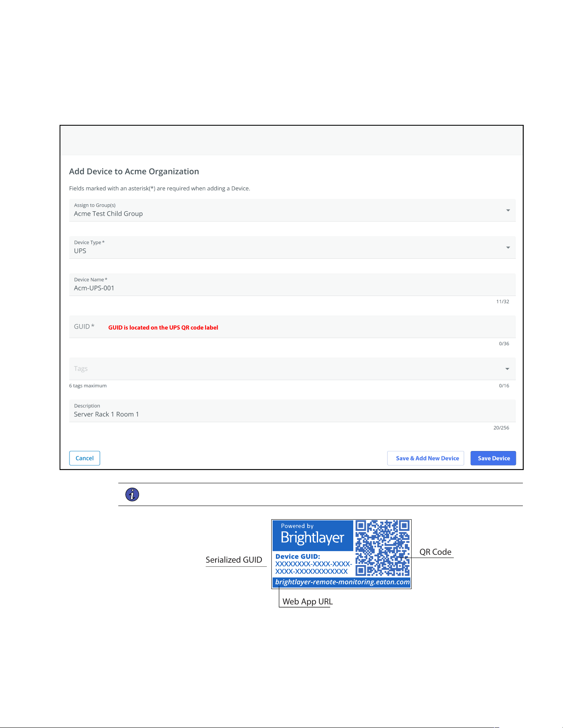563x728 pixels.
Task: Expand the Device Type dropdown arrow
Action: [x=508, y=248]
